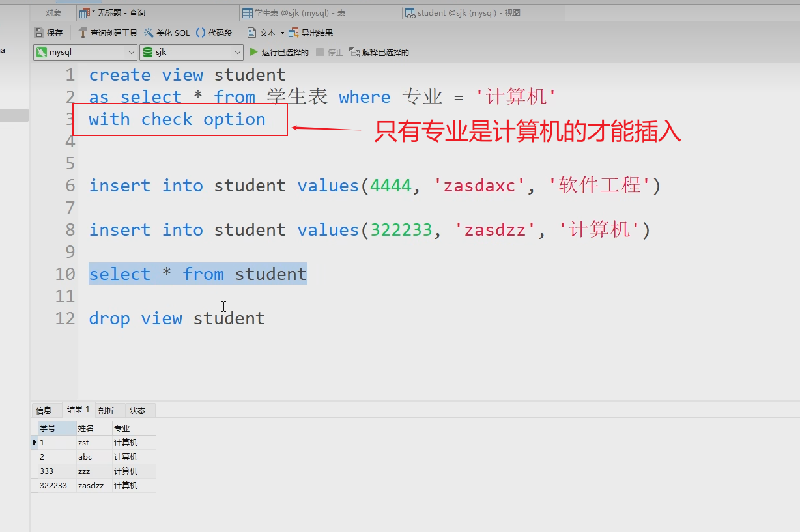Expand the sjk database dropdown

[237, 52]
